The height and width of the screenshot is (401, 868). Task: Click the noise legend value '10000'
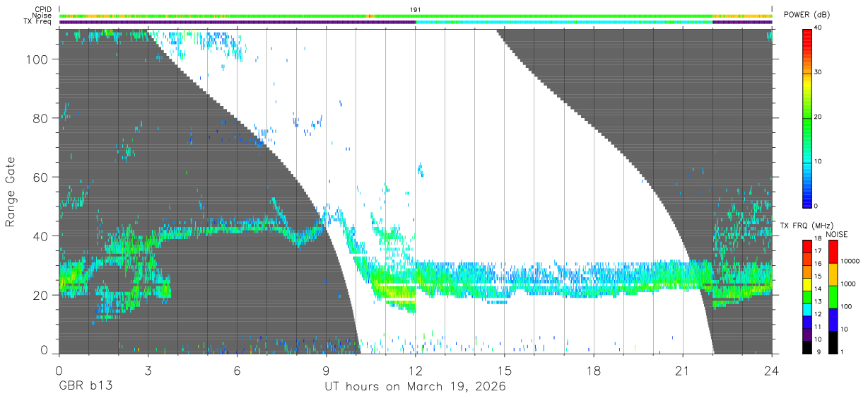pyautogui.click(x=852, y=261)
